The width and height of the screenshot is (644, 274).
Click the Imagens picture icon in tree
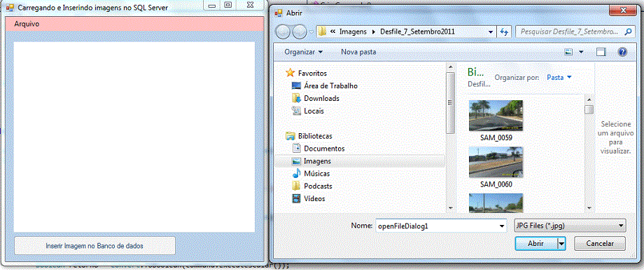point(297,161)
